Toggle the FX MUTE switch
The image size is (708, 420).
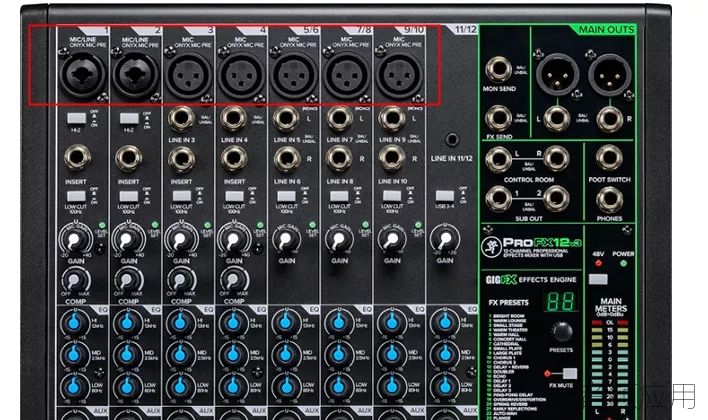pyautogui.click(x=569, y=373)
